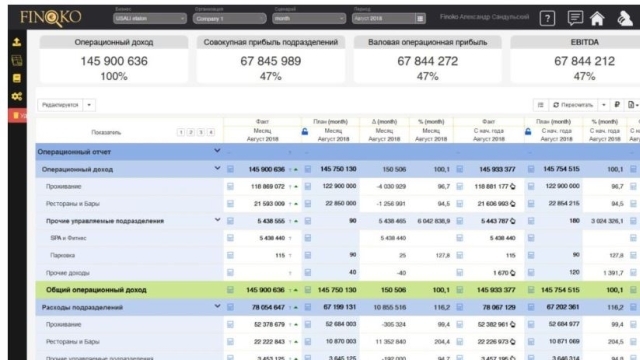This screenshot has height=360, width=640.
Task: Select the red highlighted sidebar item
Action: click(x=18, y=116)
